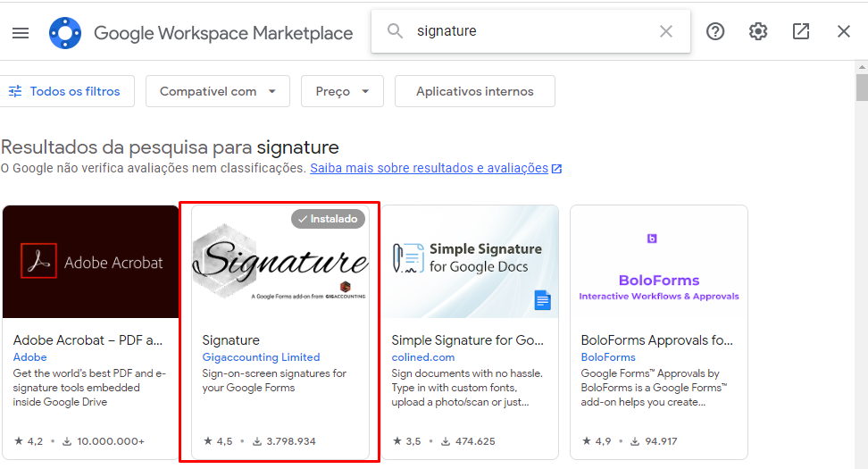Expand the Preço dropdown
The image size is (868, 469).
(x=342, y=91)
